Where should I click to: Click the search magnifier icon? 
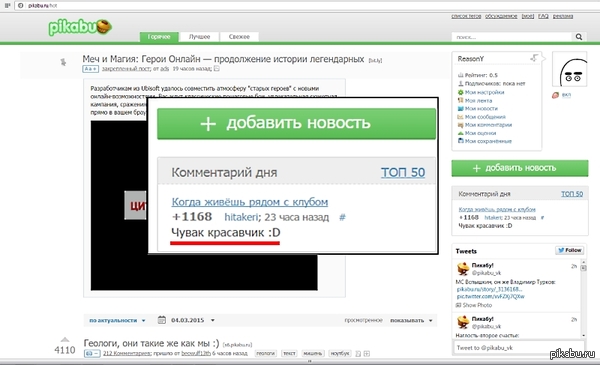(579, 37)
